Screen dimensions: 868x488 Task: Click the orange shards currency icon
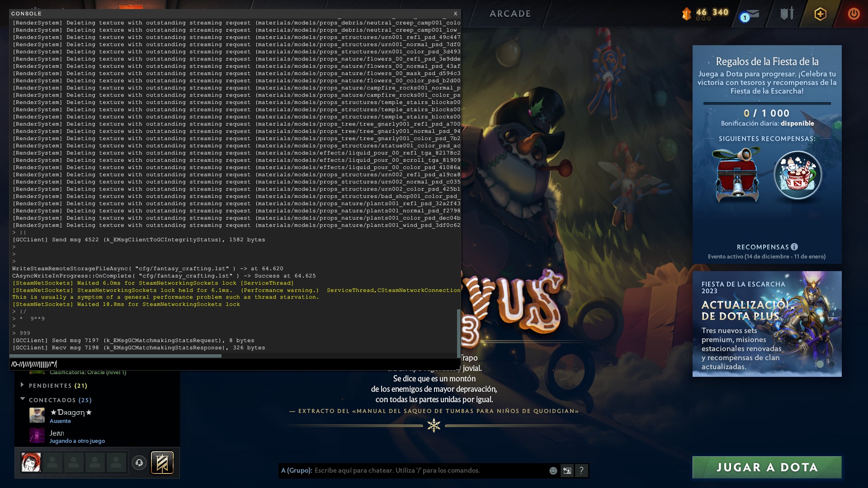[x=686, y=14]
